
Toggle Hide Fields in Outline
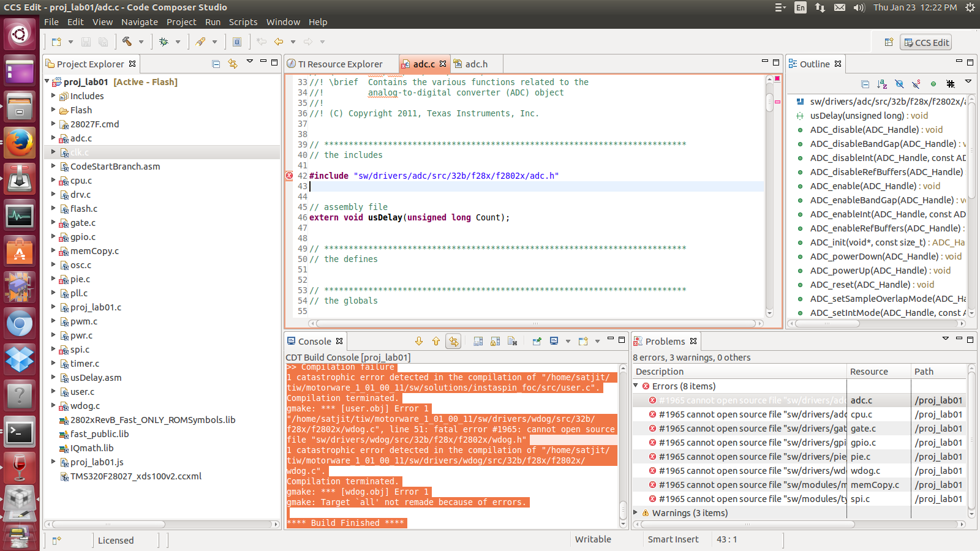click(x=899, y=84)
